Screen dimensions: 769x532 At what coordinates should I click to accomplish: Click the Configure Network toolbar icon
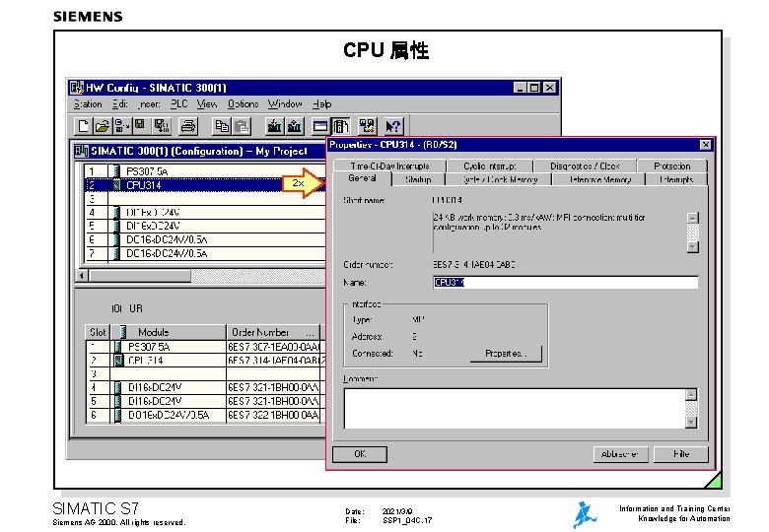367,126
